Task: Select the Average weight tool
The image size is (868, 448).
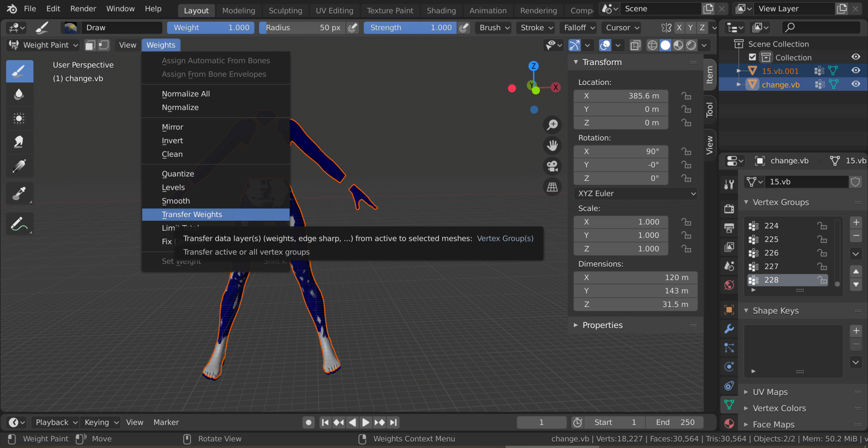Action: click(x=19, y=118)
